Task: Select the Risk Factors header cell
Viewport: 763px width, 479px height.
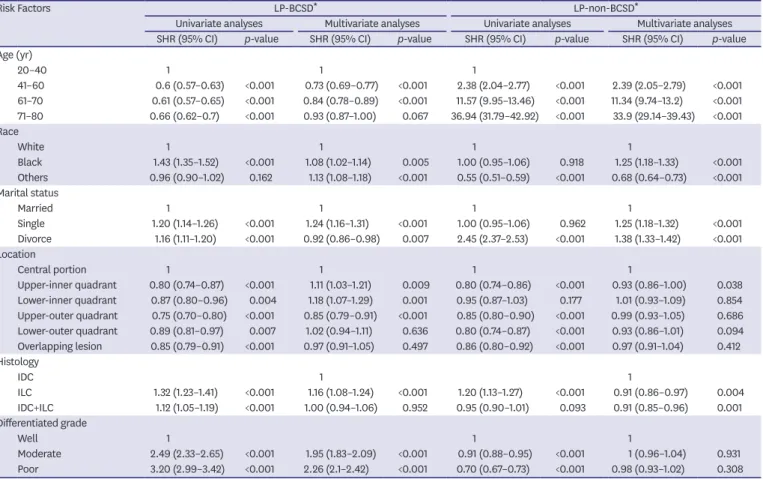Action: point(25,8)
